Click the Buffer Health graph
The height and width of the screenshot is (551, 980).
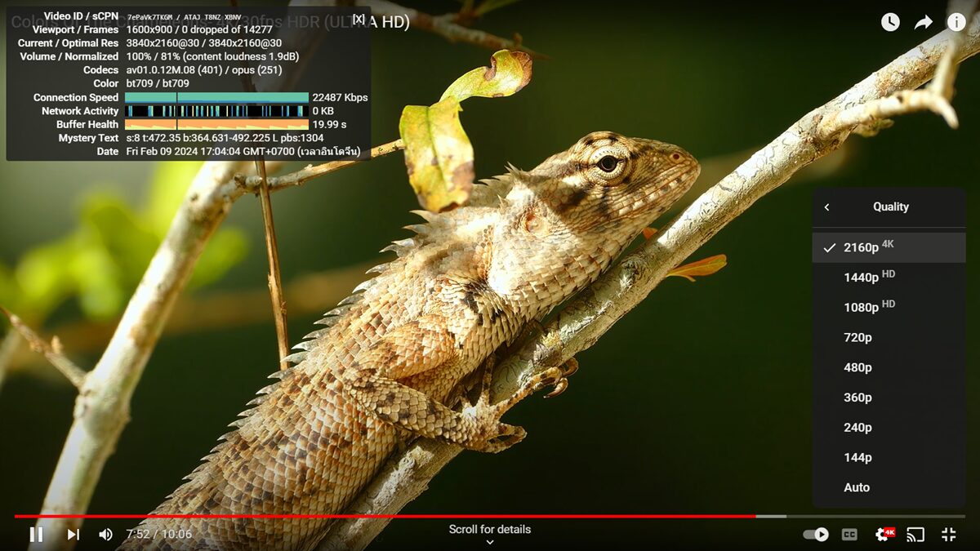click(216, 124)
